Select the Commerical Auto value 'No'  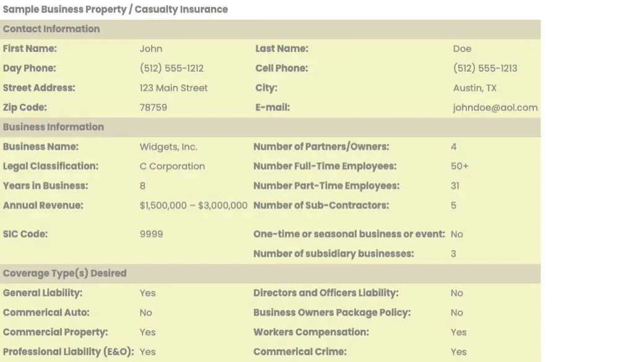tap(146, 312)
